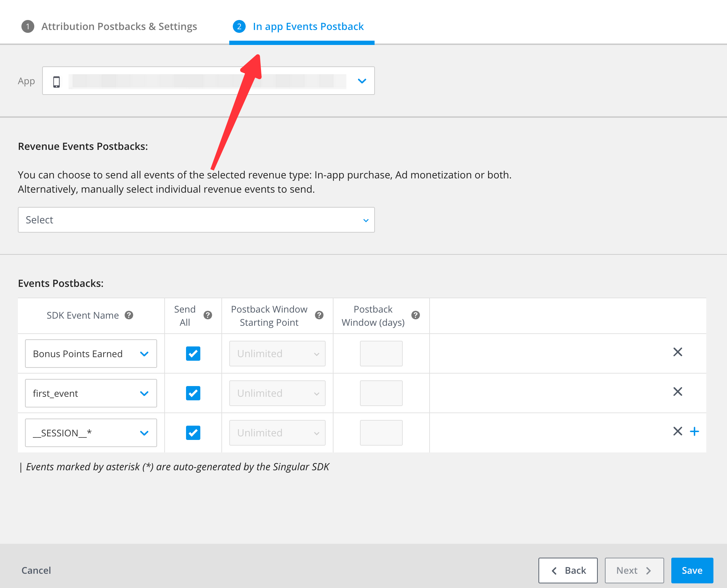
Task: Open the Attribution Postbacks & Settings tab
Action: click(109, 26)
